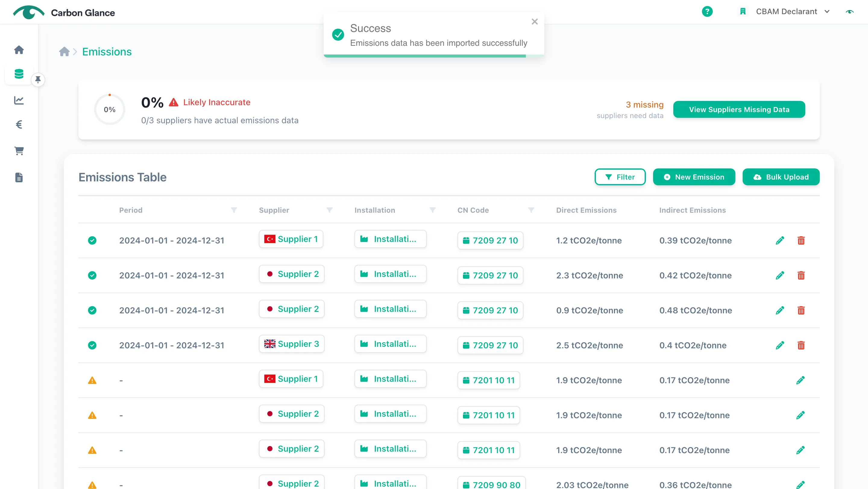Click the eye icon at top right

850,11
